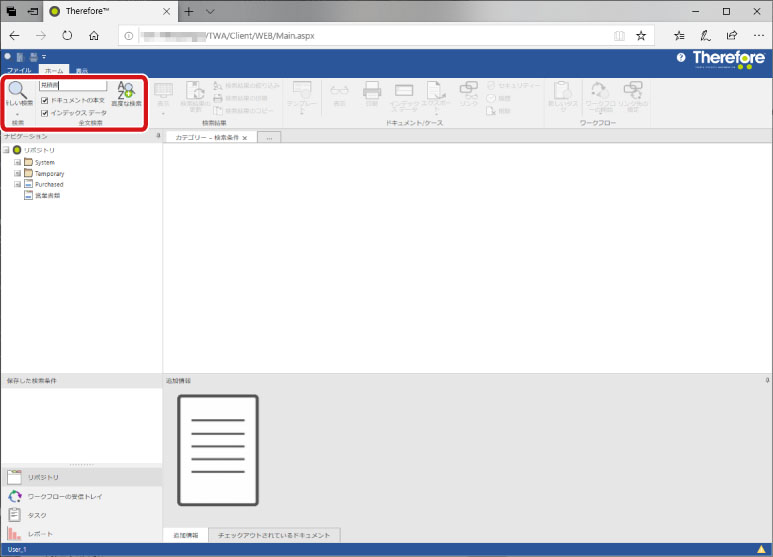Click the browser home icon

pyautogui.click(x=94, y=35)
